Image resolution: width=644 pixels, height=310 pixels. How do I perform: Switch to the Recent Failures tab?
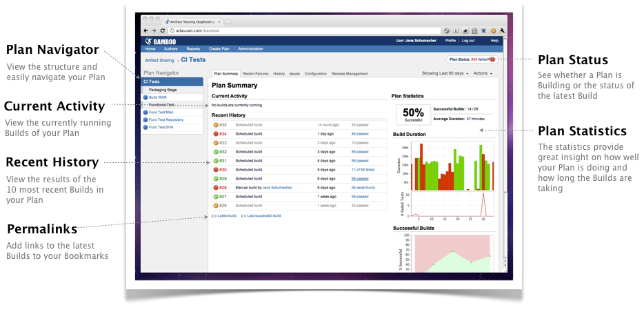256,74
